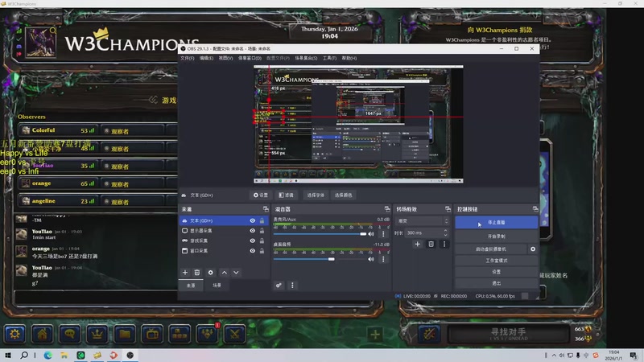The height and width of the screenshot is (362, 644).
Task: Open 麦克风/Aux channel three-dot menu
Action: 383,234
